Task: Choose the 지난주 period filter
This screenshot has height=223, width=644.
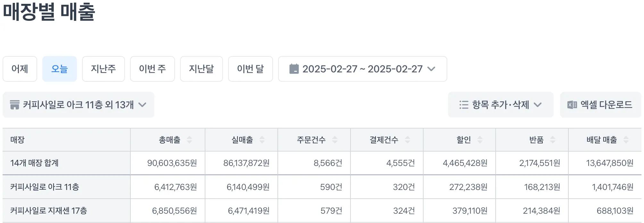Action: [103, 69]
